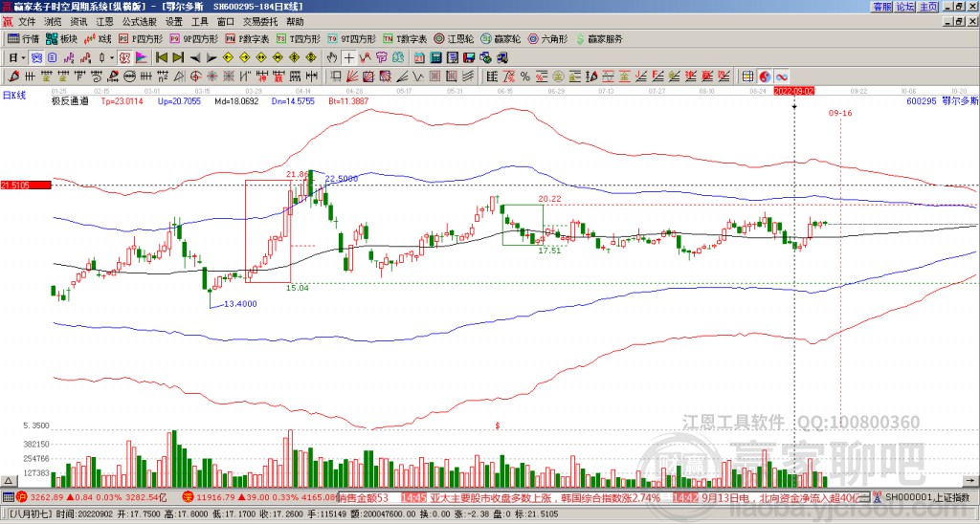Image resolution: width=980 pixels, height=524 pixels.
Task: Open the P数字表 tool
Action: coord(248,38)
